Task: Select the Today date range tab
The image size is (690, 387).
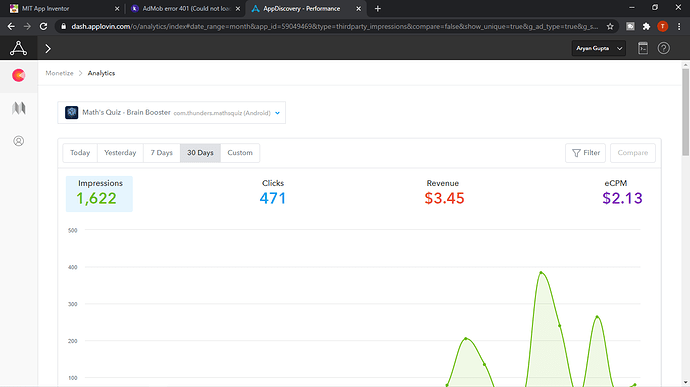Action: (x=80, y=153)
